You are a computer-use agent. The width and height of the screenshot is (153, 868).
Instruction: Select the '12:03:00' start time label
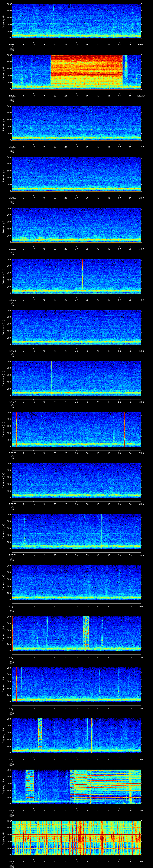pos(12,300)
